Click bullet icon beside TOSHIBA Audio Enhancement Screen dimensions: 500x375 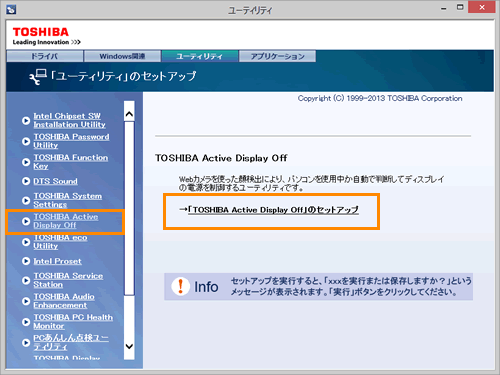pos(26,301)
